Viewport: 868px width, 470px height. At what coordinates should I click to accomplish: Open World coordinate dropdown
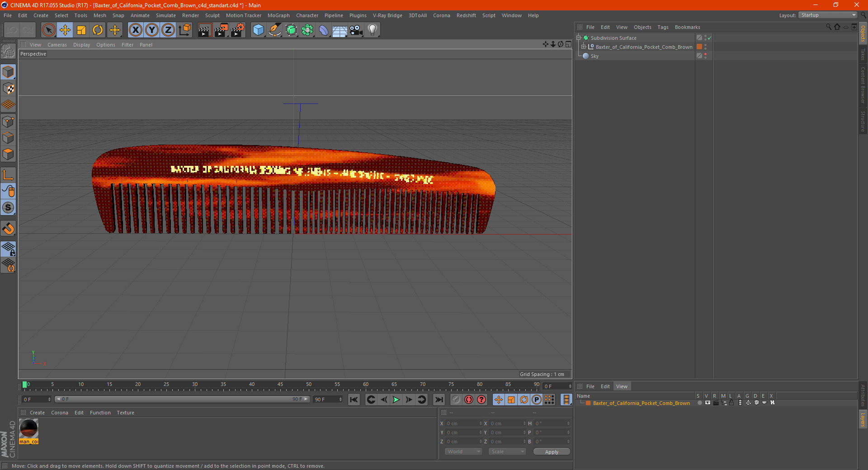[x=463, y=451]
